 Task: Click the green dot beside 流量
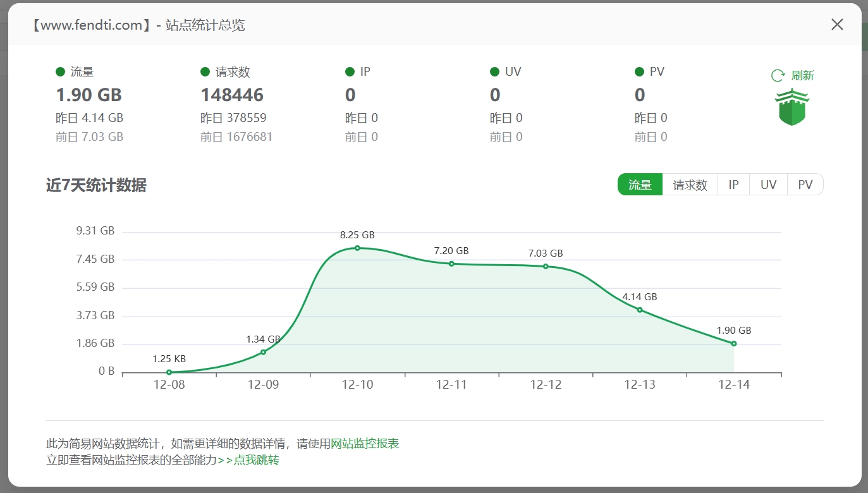pos(61,72)
